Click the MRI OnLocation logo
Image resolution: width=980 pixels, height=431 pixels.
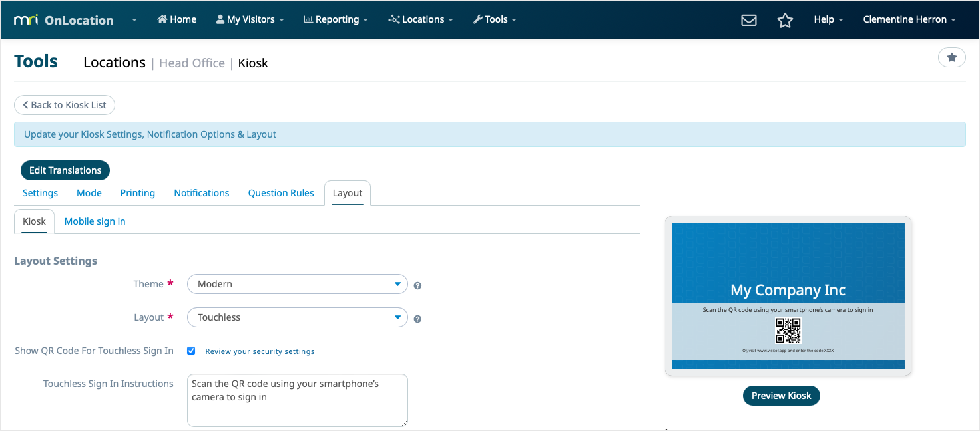(x=64, y=20)
